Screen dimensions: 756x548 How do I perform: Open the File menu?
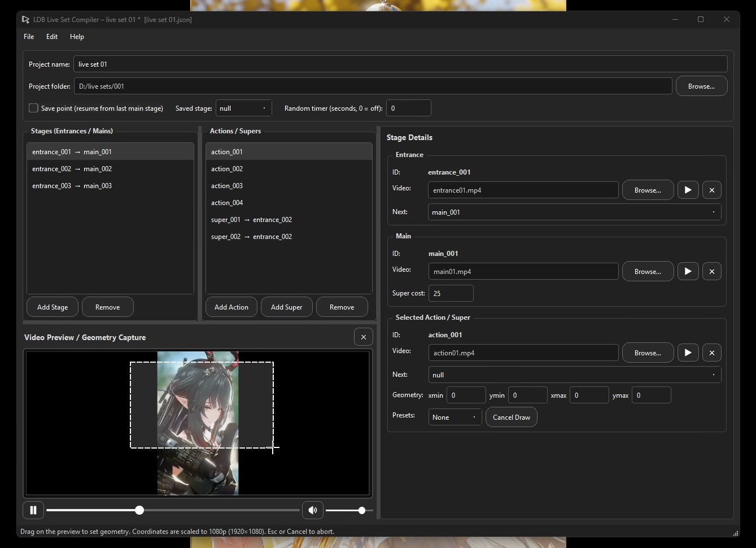(29, 37)
